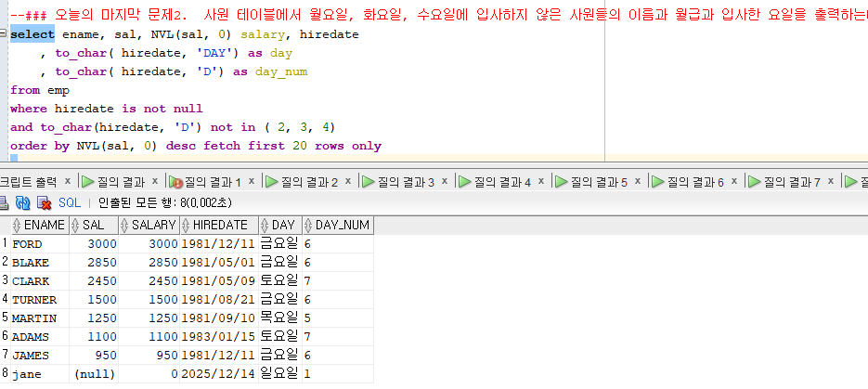The height and width of the screenshot is (389, 868).
Task: Click the SALARY cell showing 1500
Action: [x=149, y=299]
